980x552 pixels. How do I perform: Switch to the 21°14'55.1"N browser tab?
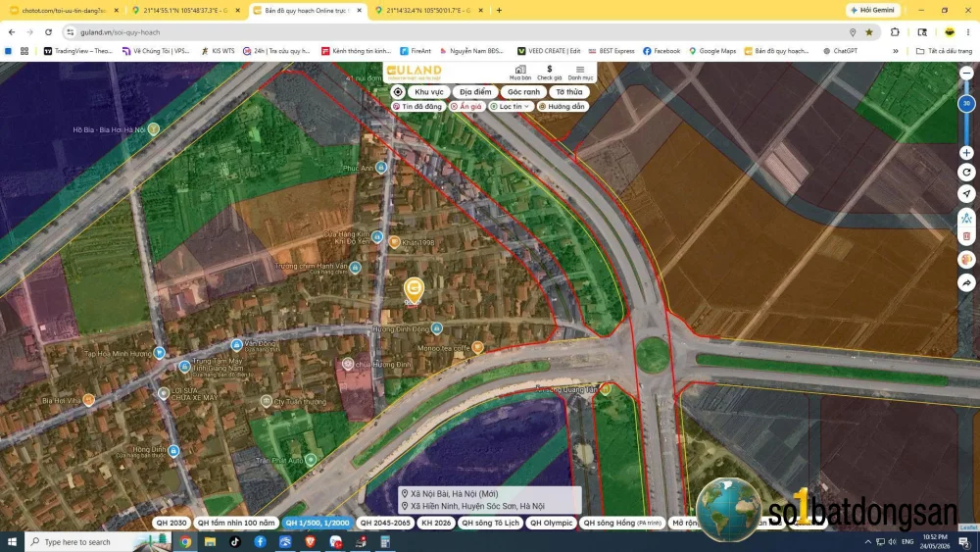pos(185,10)
